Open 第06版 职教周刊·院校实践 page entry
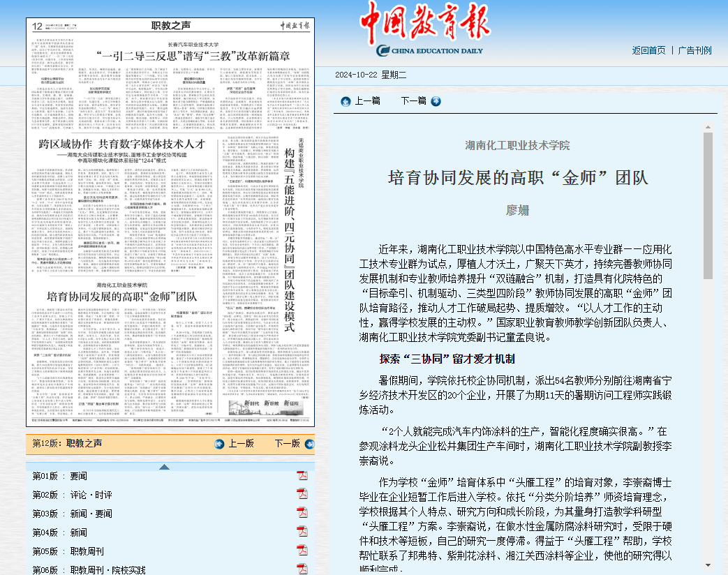 89,570
